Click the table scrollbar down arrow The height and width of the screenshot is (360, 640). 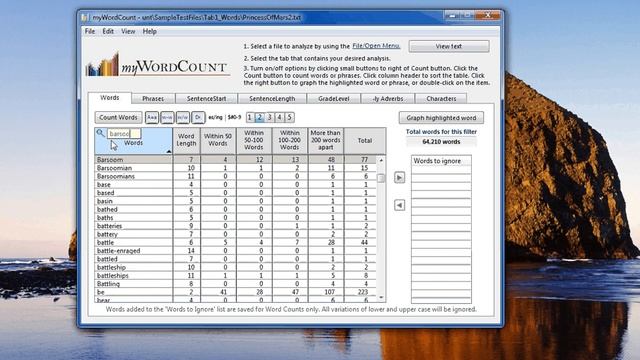(381, 298)
